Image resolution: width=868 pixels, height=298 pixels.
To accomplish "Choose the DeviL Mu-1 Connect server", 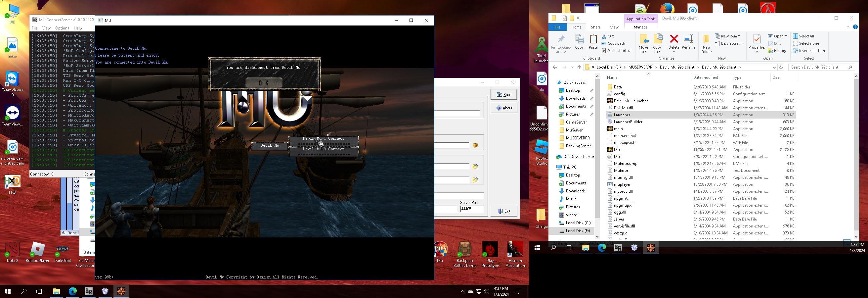I will tap(324, 141).
